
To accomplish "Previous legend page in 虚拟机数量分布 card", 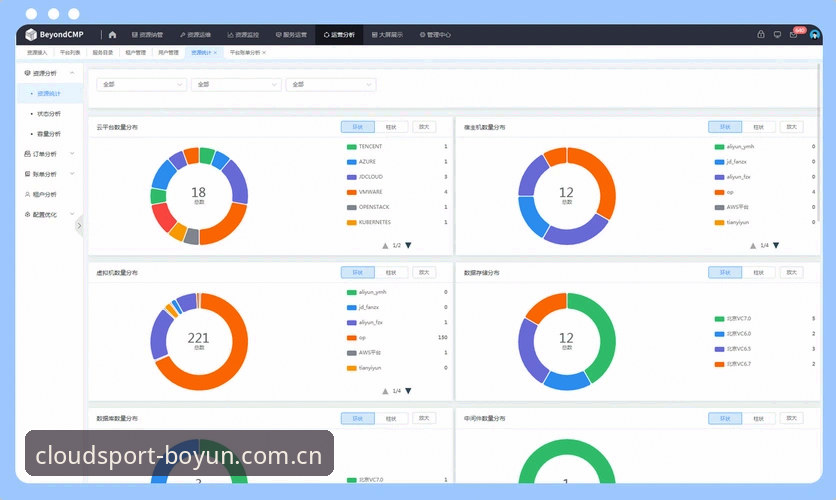I will (385, 391).
